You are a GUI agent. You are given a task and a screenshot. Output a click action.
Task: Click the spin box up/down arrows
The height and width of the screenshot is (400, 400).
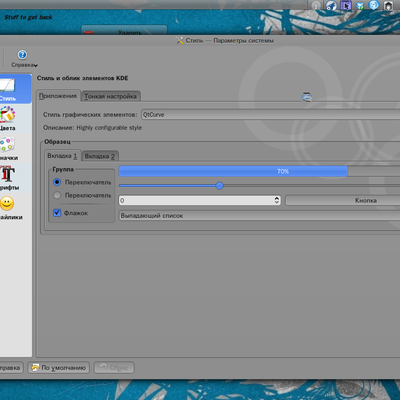pyautogui.click(x=277, y=200)
